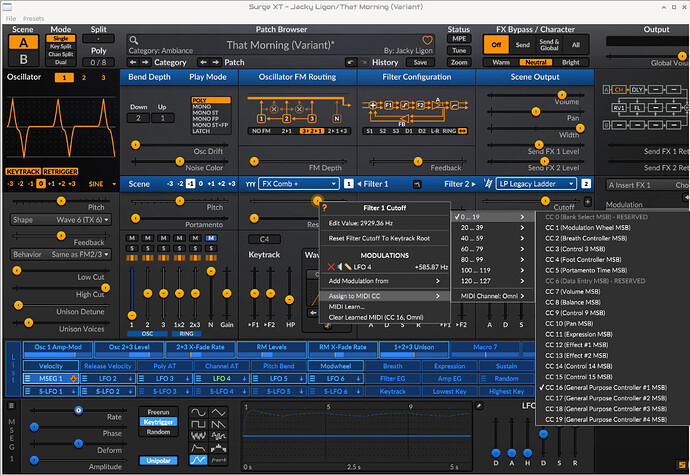
Task: Open the Presets menu
Action: click(x=33, y=18)
